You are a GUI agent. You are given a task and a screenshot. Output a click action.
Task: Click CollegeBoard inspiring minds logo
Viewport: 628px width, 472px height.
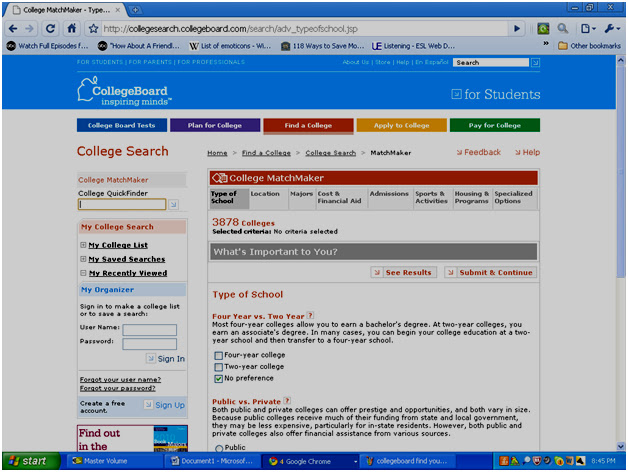click(x=125, y=91)
